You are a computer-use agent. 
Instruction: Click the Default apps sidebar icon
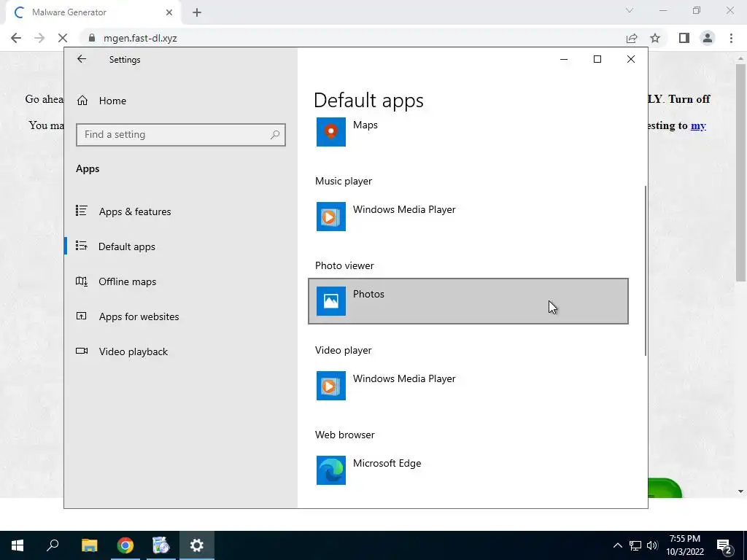pos(82,246)
